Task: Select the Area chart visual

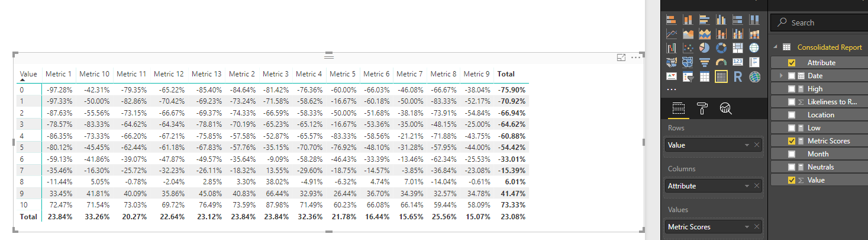Action: pyautogui.click(x=688, y=34)
